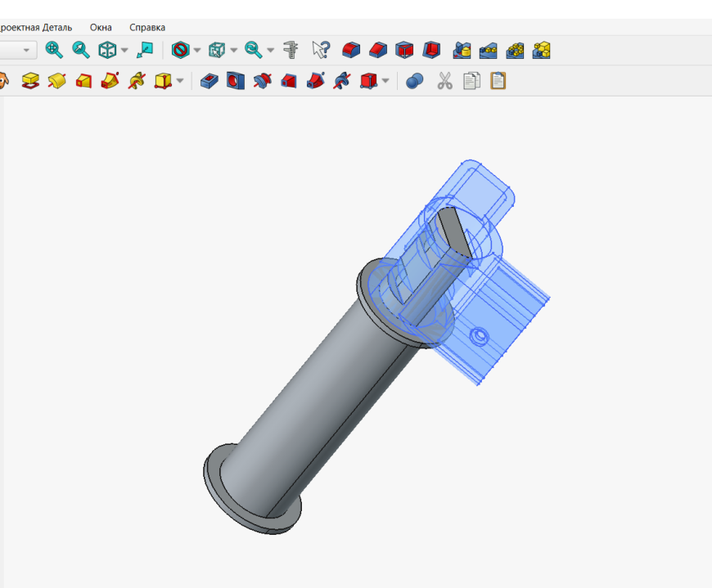Click the Boolean operation spheres icon
This screenshot has width=712, height=588.
[x=414, y=81]
